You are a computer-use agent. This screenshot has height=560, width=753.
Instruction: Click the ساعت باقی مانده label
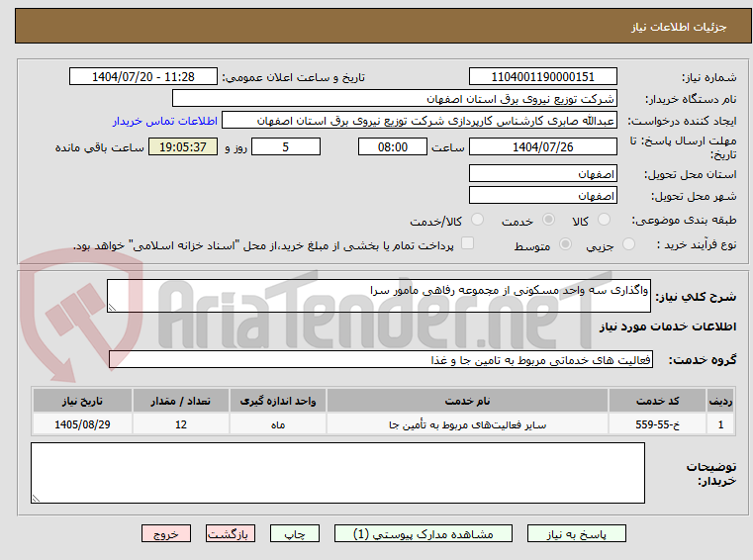[x=99, y=147]
